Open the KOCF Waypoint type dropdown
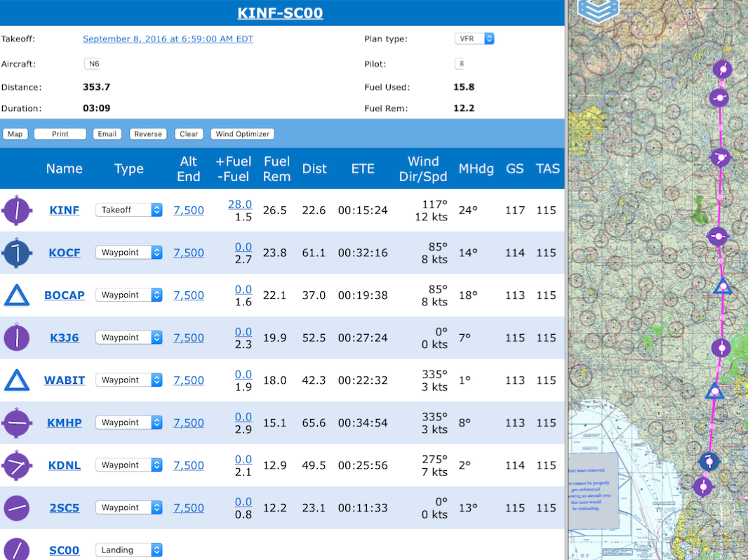This screenshot has width=748, height=560. [x=129, y=253]
